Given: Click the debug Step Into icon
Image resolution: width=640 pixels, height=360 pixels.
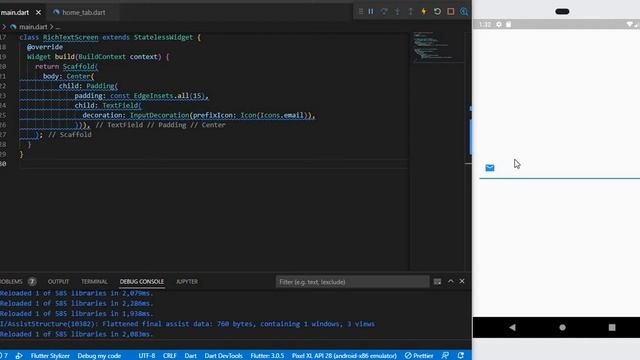Looking at the screenshot, I should pyautogui.click(x=397, y=12).
